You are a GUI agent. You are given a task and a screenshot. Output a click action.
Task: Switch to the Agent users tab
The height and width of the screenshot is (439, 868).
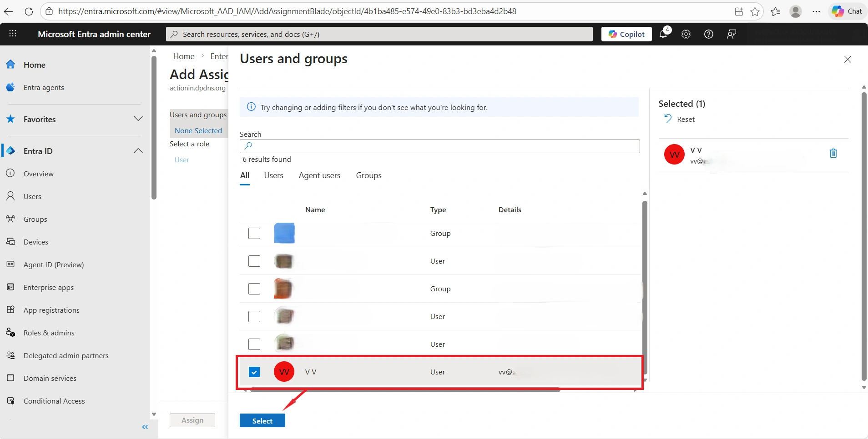(x=319, y=175)
